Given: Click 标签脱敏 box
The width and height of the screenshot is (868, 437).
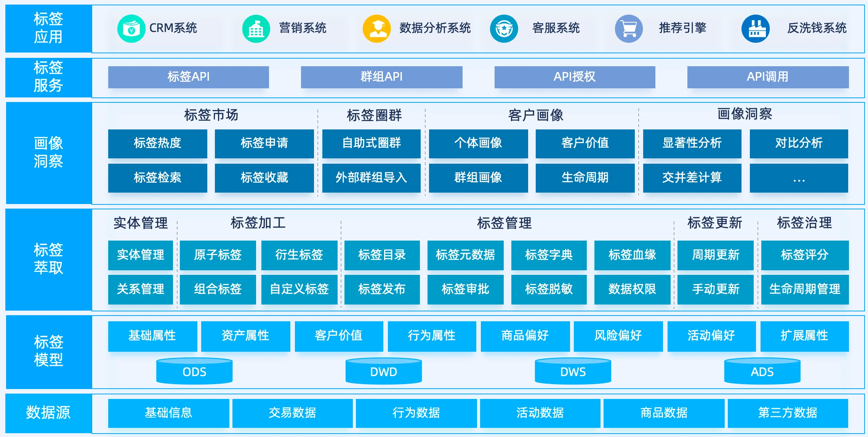Looking at the screenshot, I should coord(549,289).
